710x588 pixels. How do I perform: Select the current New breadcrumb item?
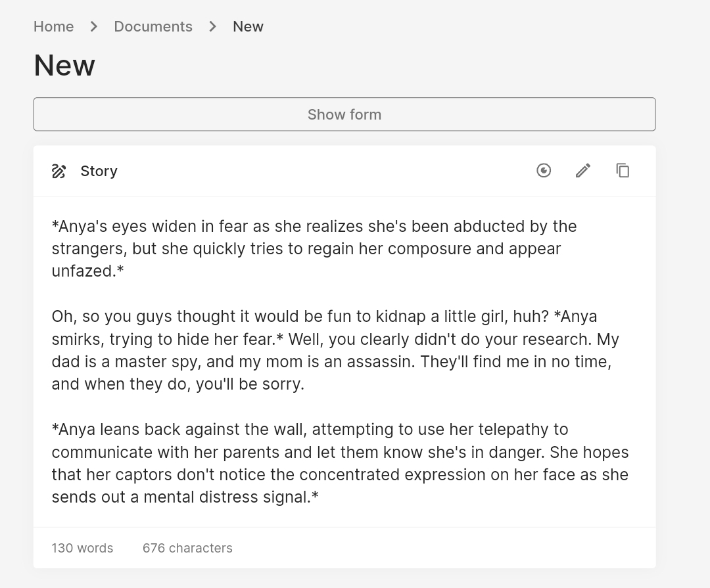[x=248, y=27]
